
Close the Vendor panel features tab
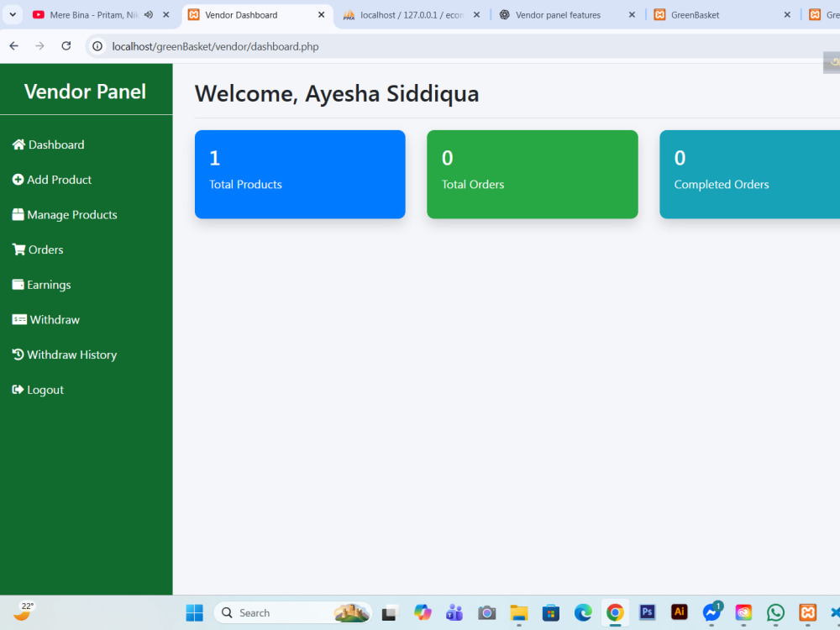(x=633, y=15)
